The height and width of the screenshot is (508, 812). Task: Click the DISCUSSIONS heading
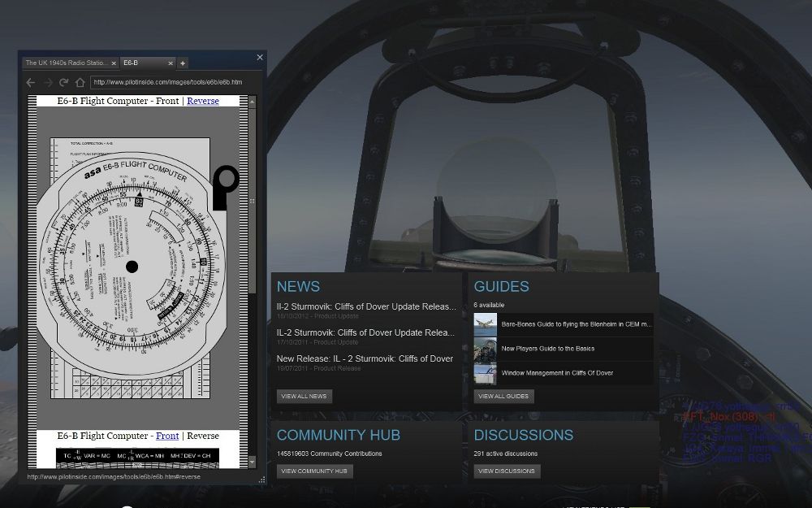tap(524, 435)
